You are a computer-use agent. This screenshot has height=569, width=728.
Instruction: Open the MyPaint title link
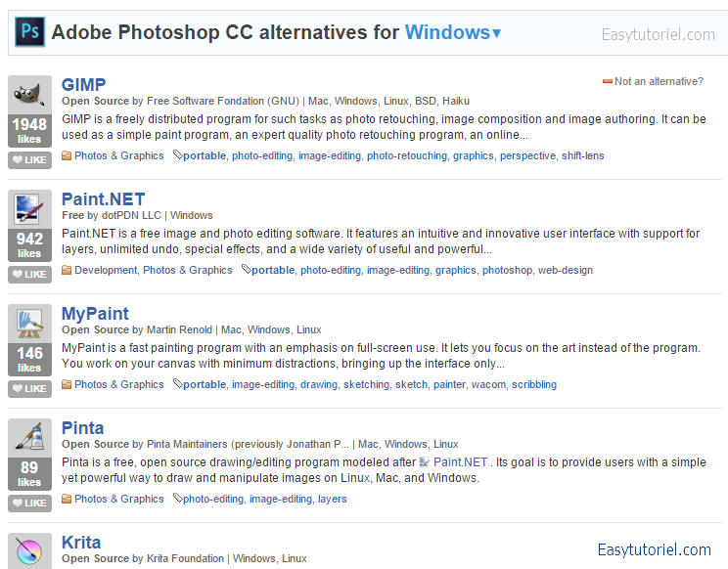[x=95, y=314]
